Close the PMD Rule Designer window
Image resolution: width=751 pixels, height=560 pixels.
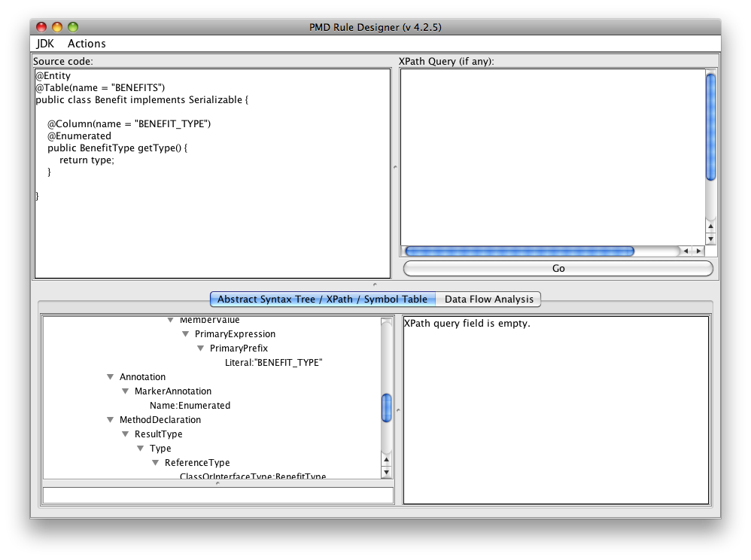pyautogui.click(x=41, y=27)
